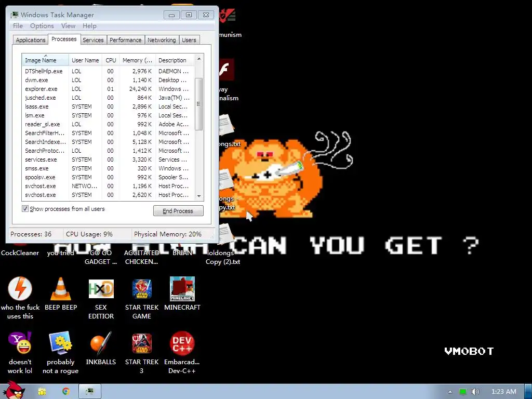Screen dimensions: 532x399
Task: Click the Task Manager title bar icon
Action: pyautogui.click(x=14, y=15)
